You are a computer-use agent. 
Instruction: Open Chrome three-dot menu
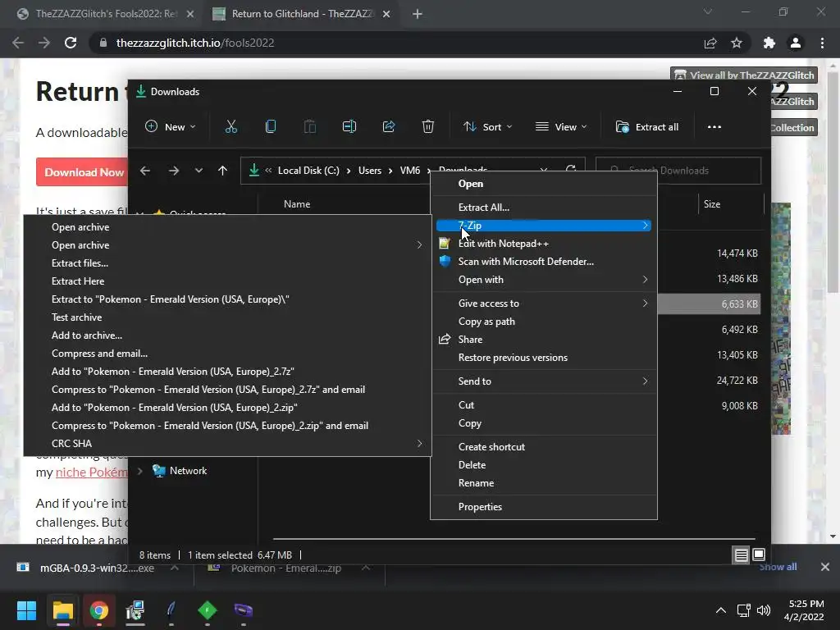(x=822, y=43)
